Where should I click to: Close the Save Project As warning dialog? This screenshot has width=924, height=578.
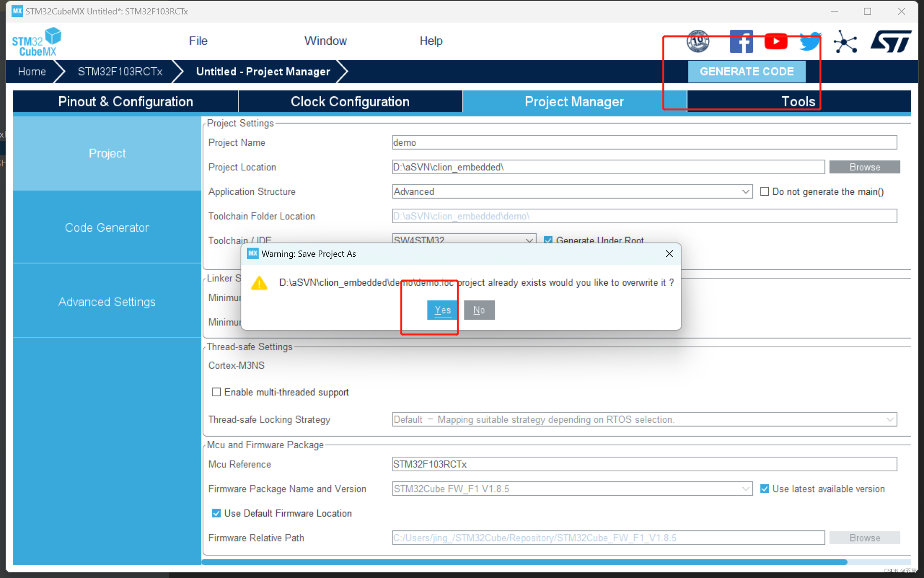669,253
